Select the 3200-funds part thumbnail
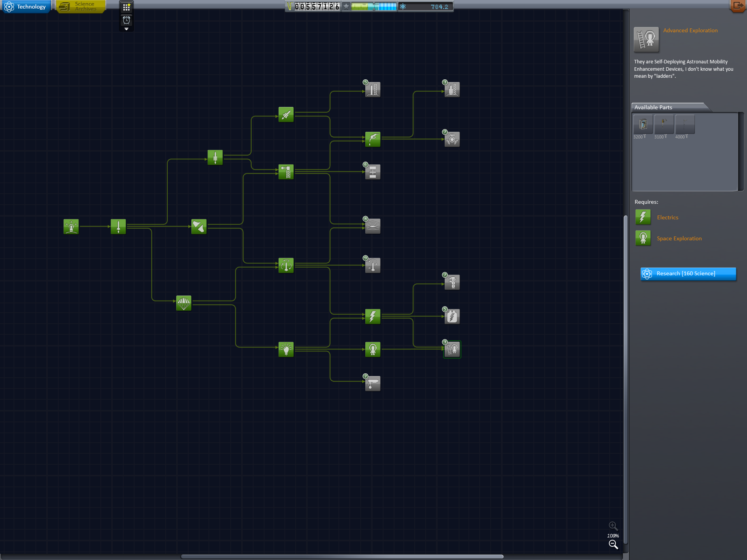The image size is (747, 560). coord(643,124)
